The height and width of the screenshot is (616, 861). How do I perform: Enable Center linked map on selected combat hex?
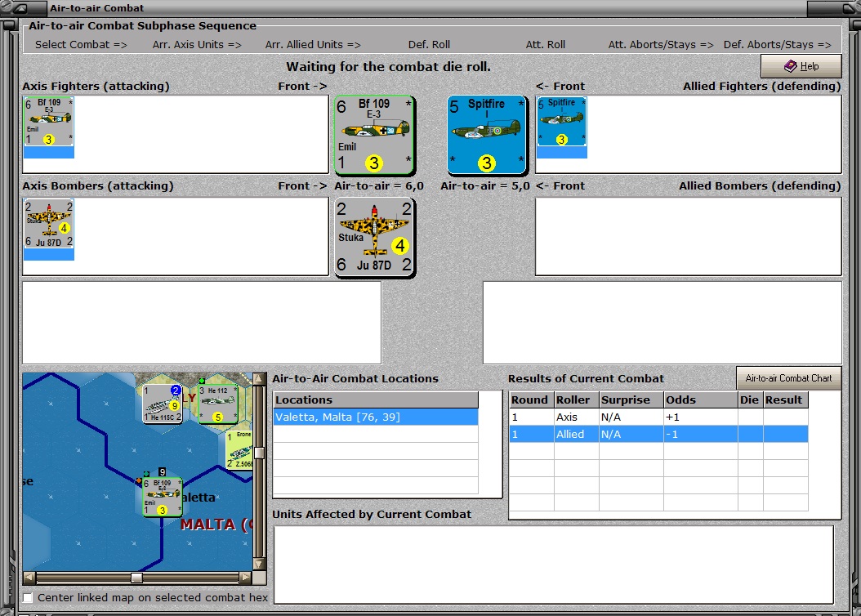click(28, 597)
